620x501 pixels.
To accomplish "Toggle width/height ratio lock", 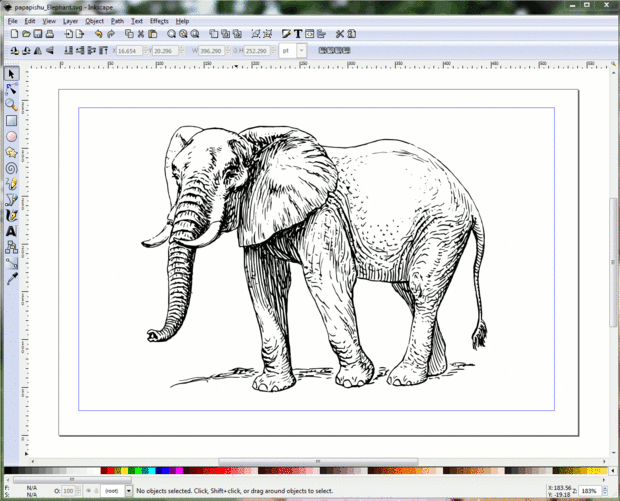I will point(236,51).
